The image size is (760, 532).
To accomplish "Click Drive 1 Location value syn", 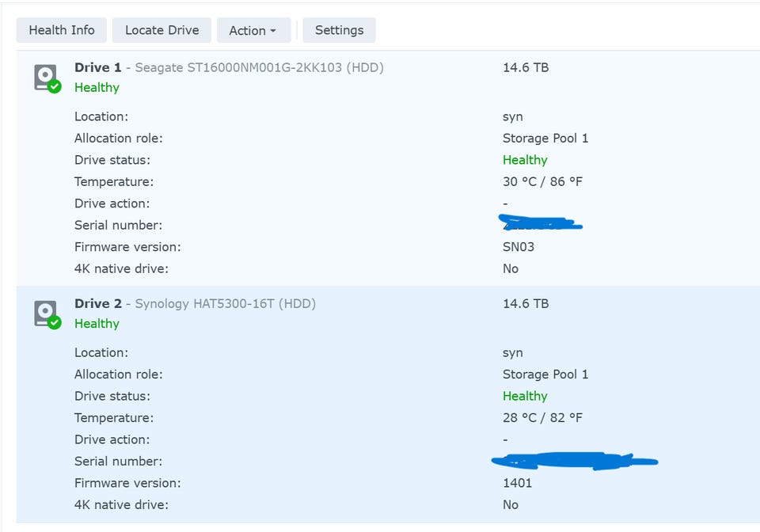I will click(x=513, y=116).
